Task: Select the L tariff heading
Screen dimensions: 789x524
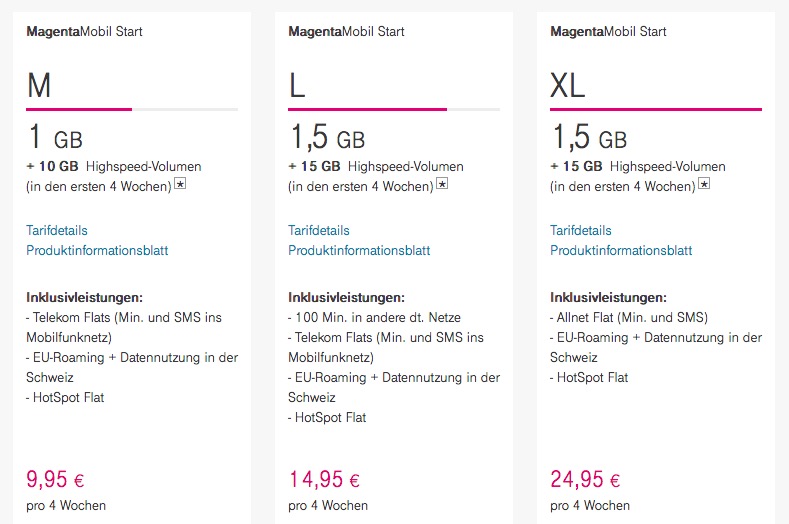Action: pos(297,87)
